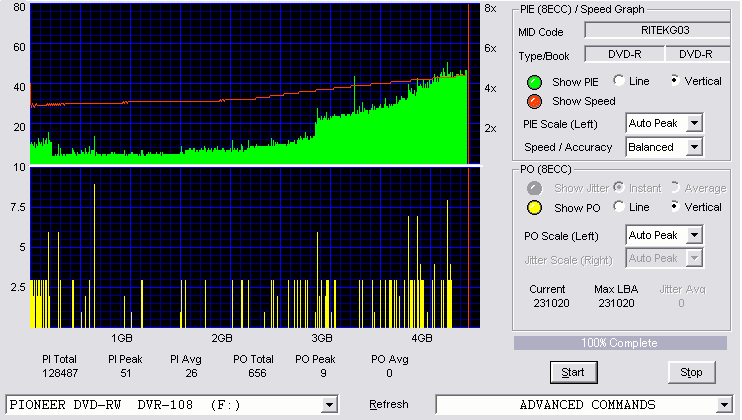This screenshot has height=420, width=742.
Task: Click the yellow PO error graph
Action: tap(255, 247)
